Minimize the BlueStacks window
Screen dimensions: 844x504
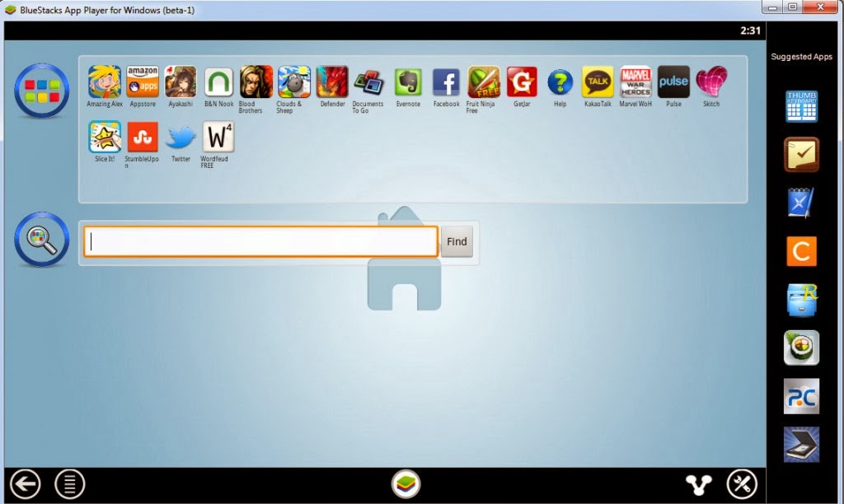(772, 7)
